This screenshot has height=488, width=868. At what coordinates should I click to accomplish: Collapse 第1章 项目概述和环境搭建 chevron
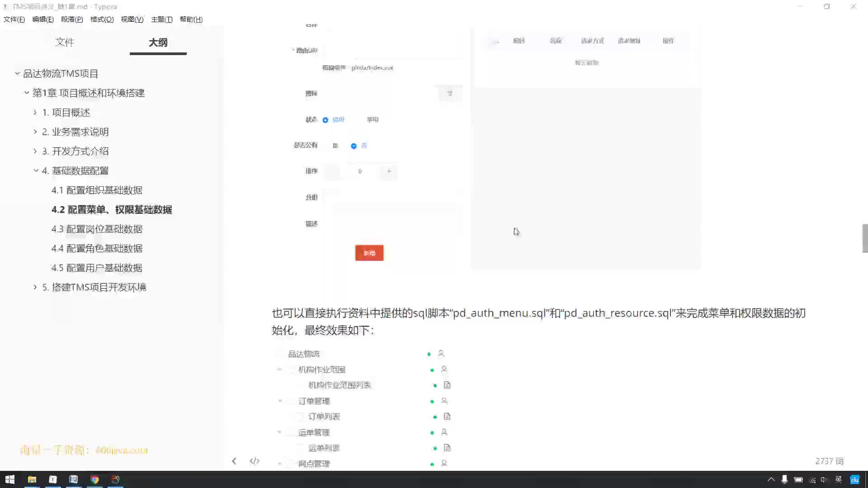point(27,93)
